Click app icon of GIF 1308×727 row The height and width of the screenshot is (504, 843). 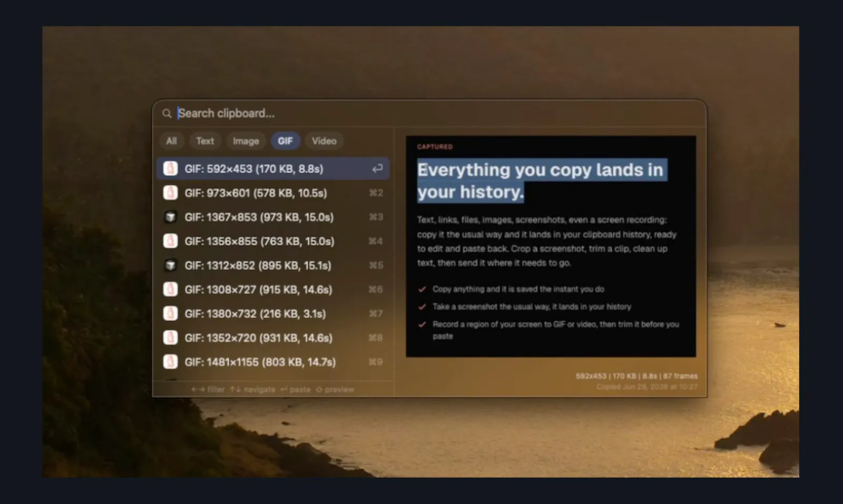point(170,290)
